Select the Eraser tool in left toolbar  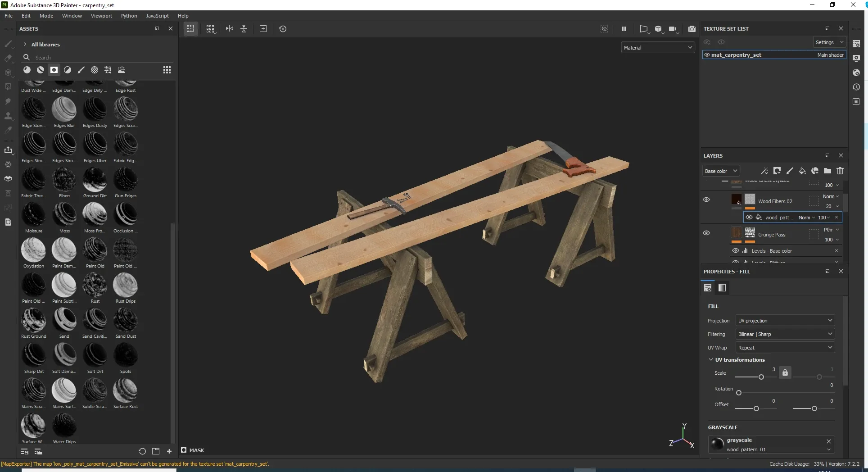point(8,58)
